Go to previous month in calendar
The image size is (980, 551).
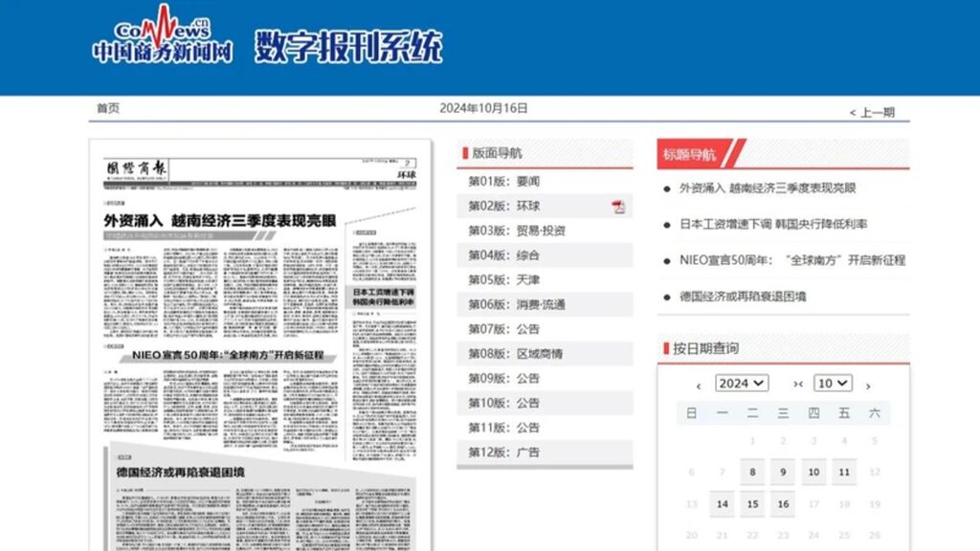pyautogui.click(x=699, y=386)
